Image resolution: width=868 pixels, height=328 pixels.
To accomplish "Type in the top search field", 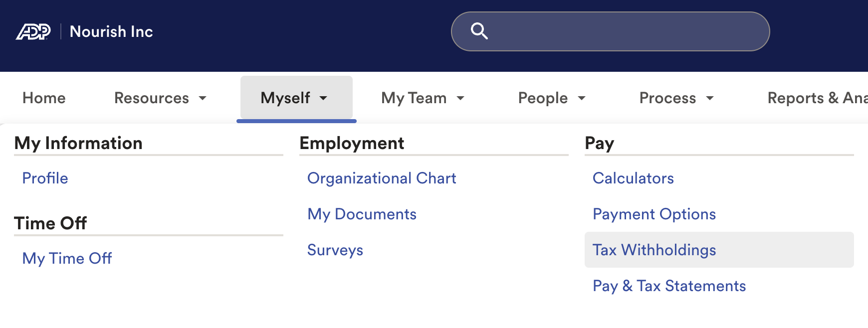I will [624, 31].
